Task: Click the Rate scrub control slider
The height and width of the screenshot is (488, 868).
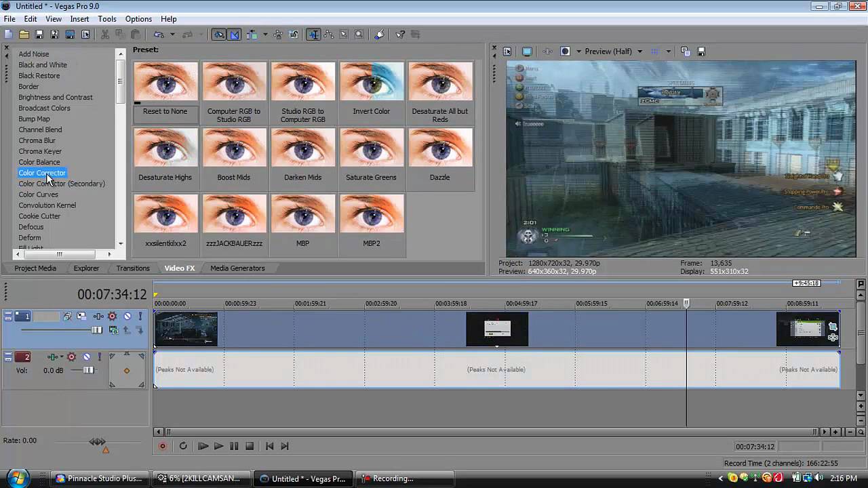Action: click(x=98, y=442)
